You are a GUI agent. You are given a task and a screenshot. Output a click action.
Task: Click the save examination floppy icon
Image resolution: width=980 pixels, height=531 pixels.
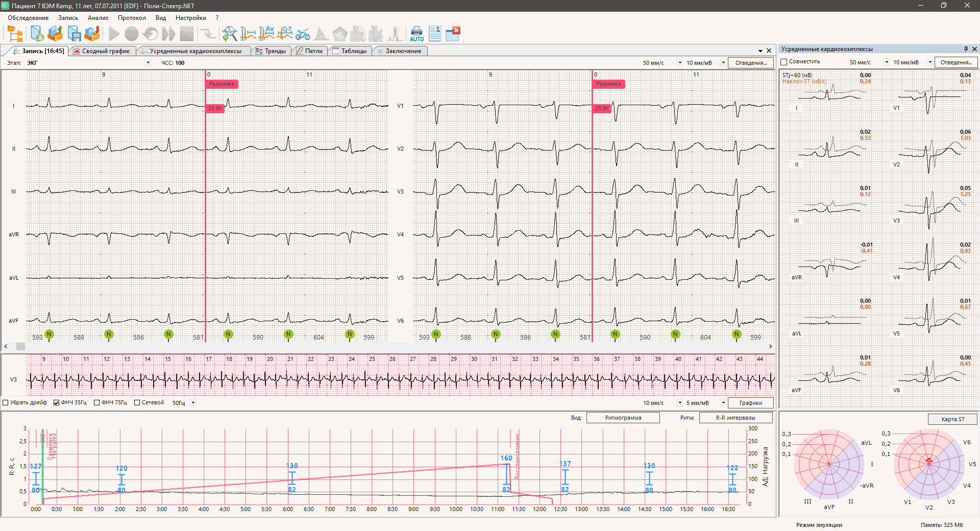coord(74,34)
